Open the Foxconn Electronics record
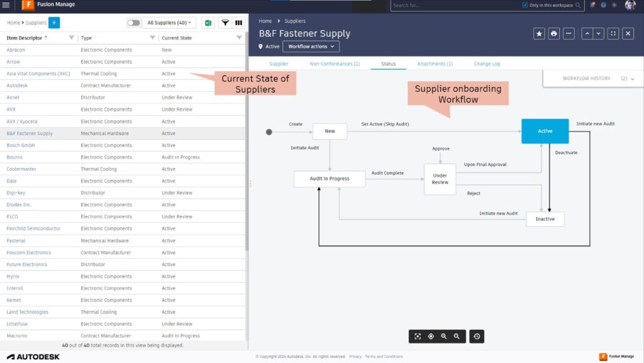This screenshot has height=363, width=644. tap(29, 252)
